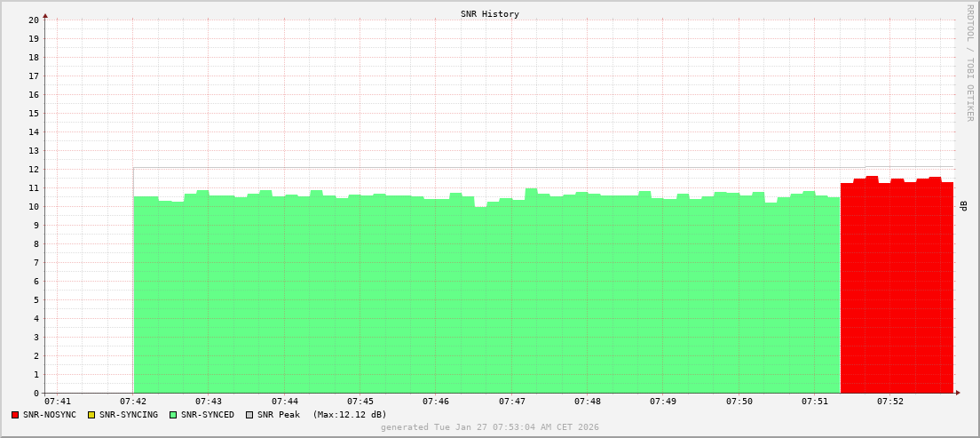Click the 07:41 time axis label
The width and height of the screenshot is (980, 438).
click(58, 402)
